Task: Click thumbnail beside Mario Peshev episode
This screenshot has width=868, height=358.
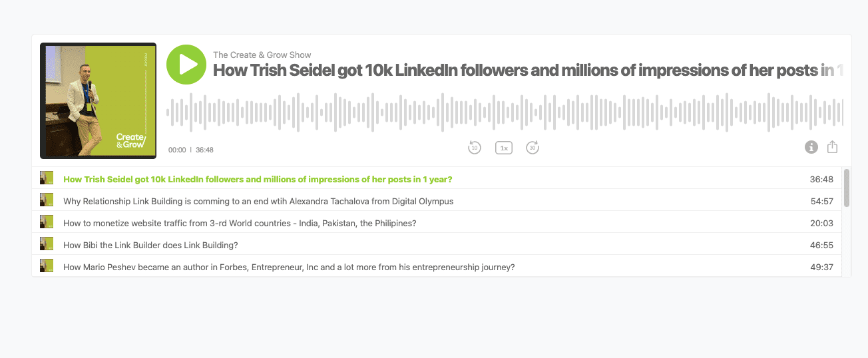Action: click(x=47, y=266)
